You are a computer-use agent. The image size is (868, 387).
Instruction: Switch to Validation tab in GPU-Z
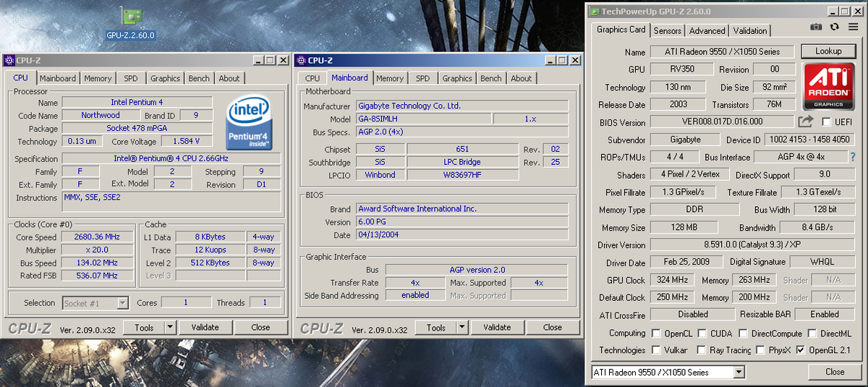[750, 30]
